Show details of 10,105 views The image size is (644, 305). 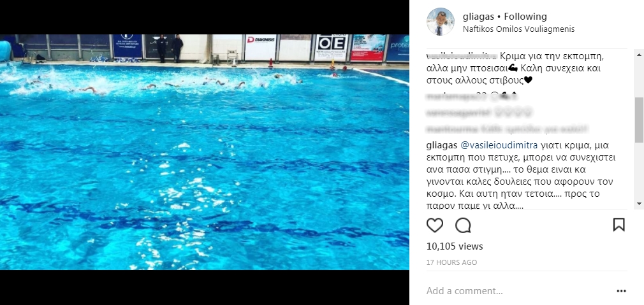pos(454,246)
